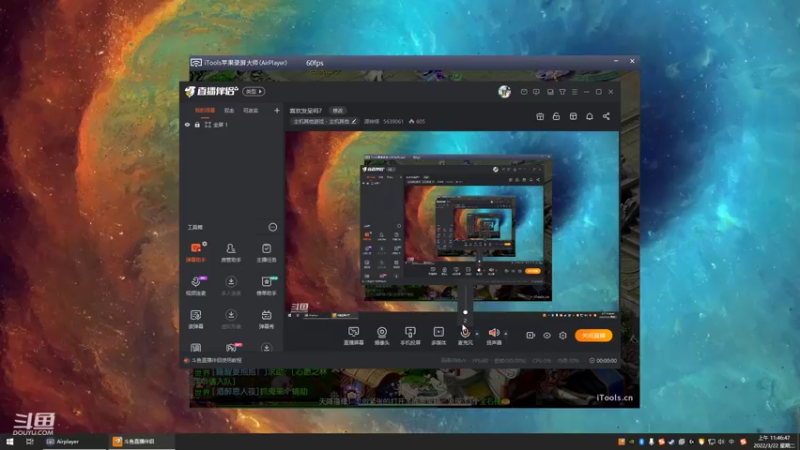Share the live room via share icon
The width and height of the screenshot is (800, 450).
pos(606,116)
